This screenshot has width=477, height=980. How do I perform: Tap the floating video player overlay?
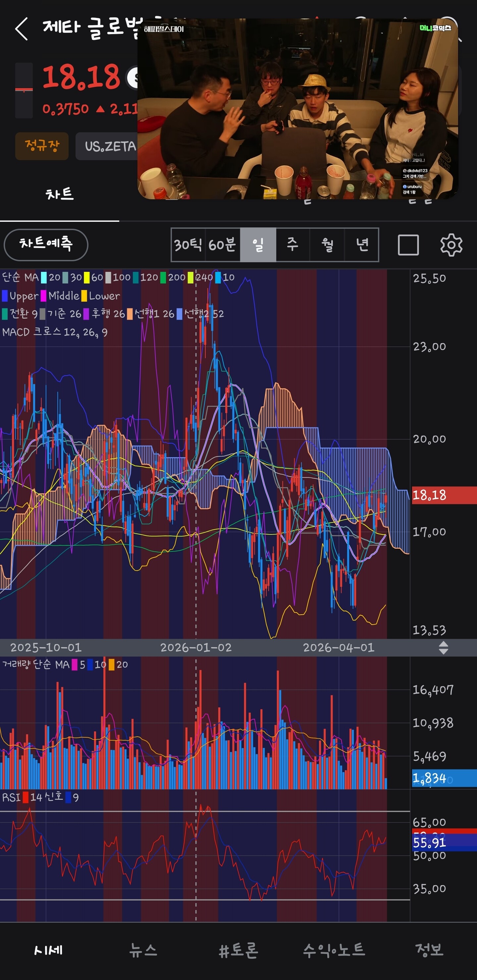pyautogui.click(x=297, y=109)
